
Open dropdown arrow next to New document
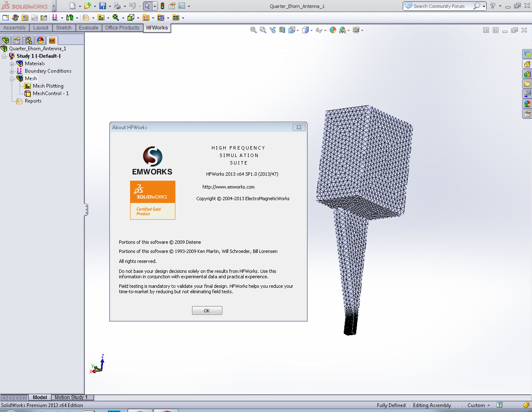pyautogui.click(x=80, y=6)
